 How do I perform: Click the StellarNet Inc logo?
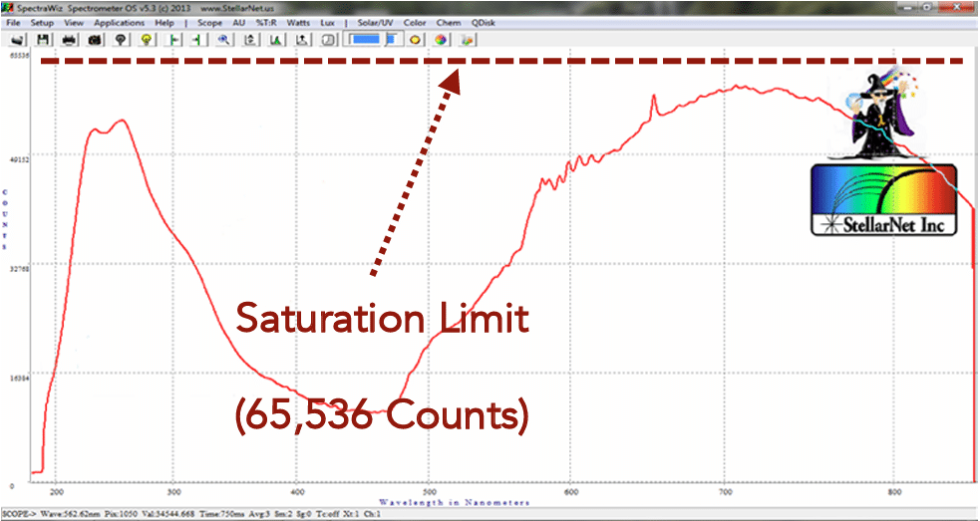coord(883,200)
